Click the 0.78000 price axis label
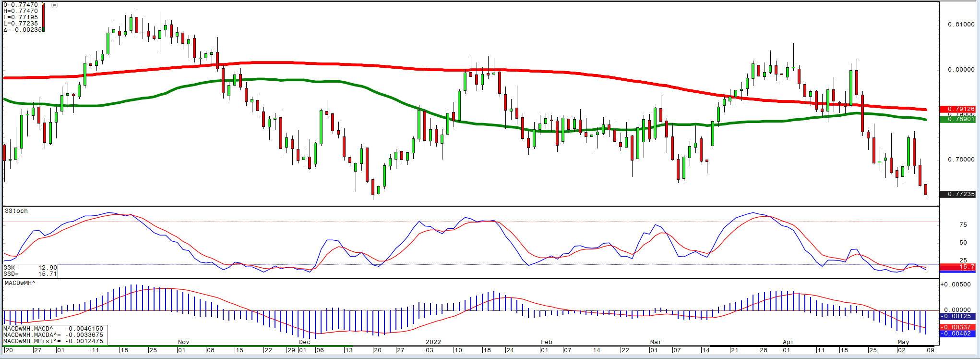This screenshot has width=980, height=359. (961, 160)
